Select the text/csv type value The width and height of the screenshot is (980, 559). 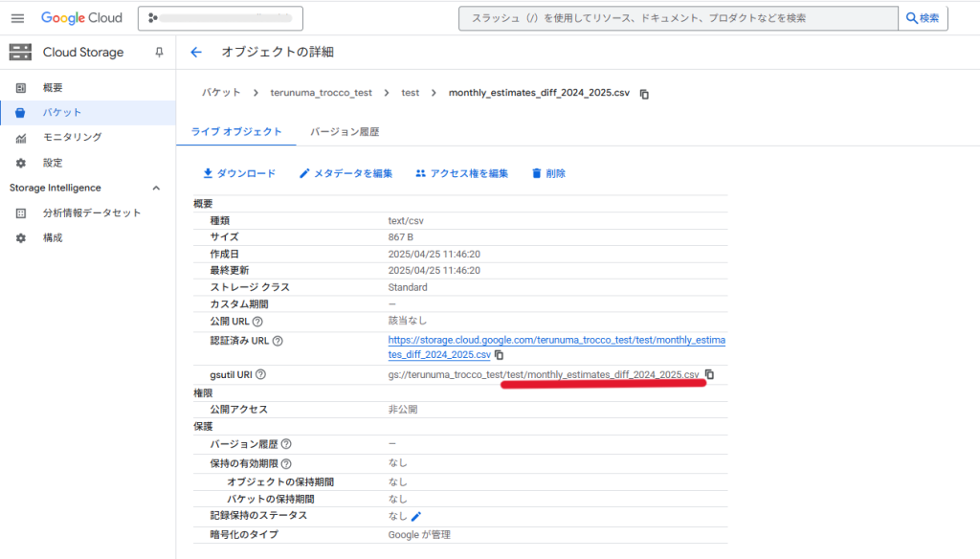pyautogui.click(x=406, y=221)
